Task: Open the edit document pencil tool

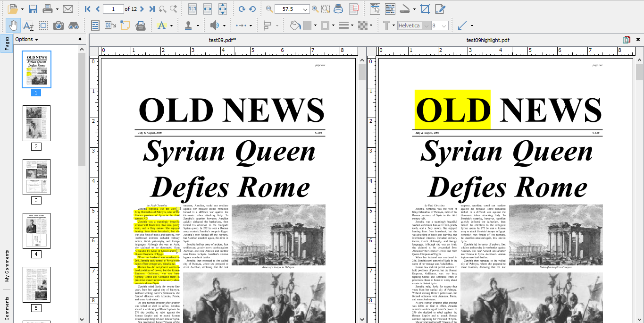Action: (440, 9)
